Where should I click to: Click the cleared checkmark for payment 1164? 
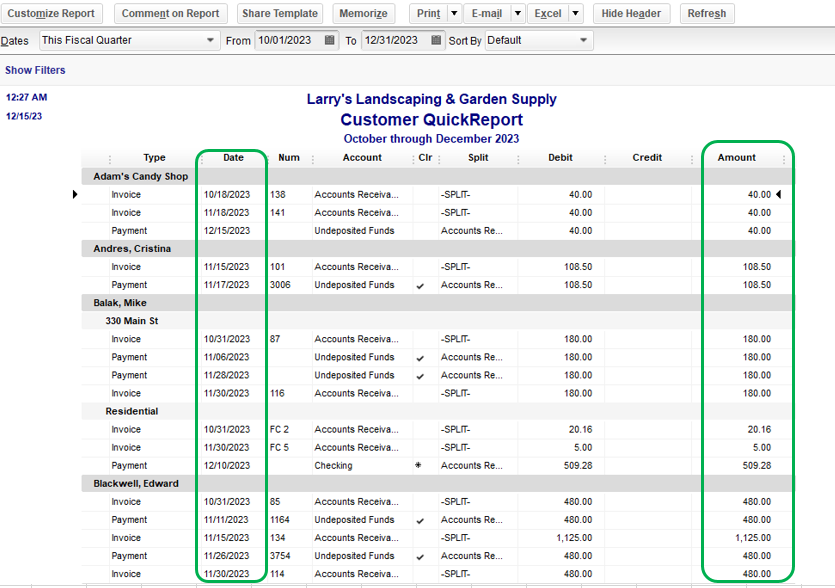420,521
